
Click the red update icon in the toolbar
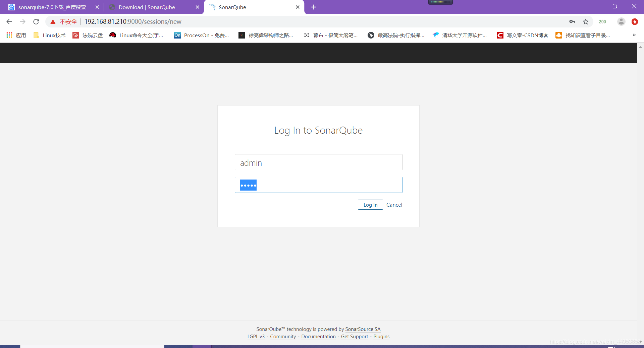[x=635, y=22]
